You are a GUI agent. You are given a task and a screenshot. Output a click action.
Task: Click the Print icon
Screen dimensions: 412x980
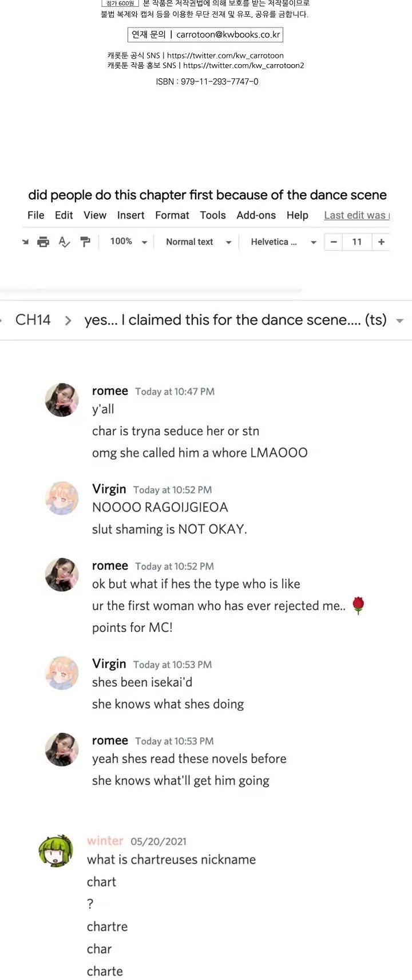click(43, 242)
